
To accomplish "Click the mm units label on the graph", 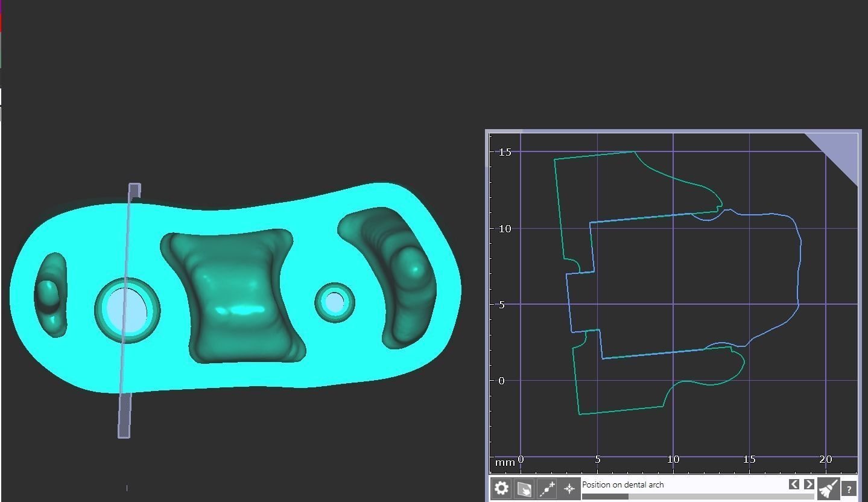I will (x=505, y=462).
